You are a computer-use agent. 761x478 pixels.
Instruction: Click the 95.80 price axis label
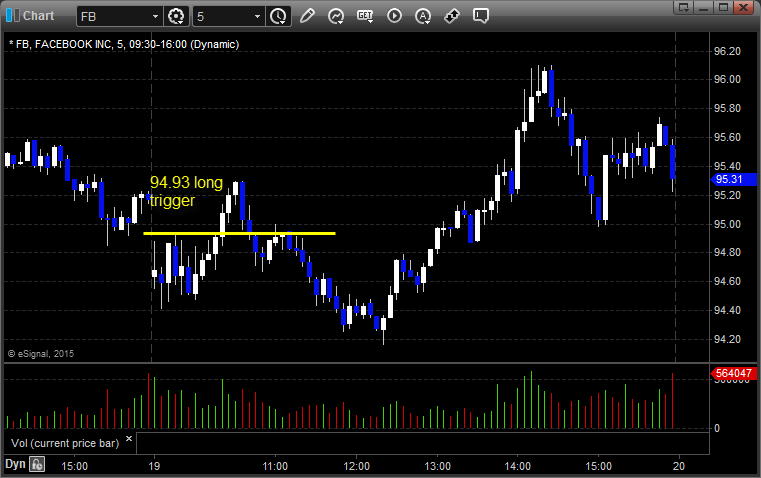pyautogui.click(x=727, y=108)
